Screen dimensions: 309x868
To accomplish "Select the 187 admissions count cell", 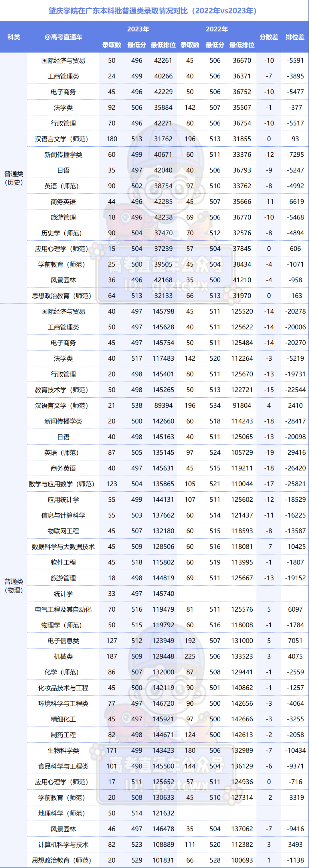I will pyautogui.click(x=112, y=657).
